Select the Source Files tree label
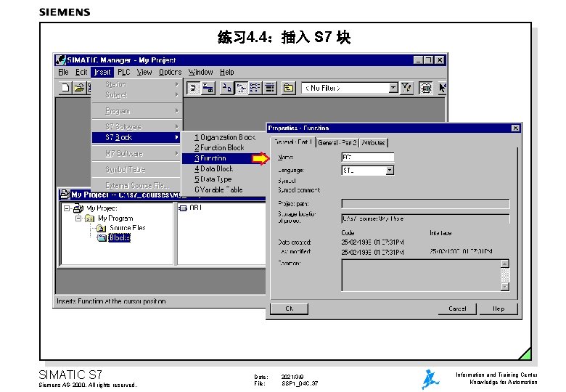 coord(128,228)
